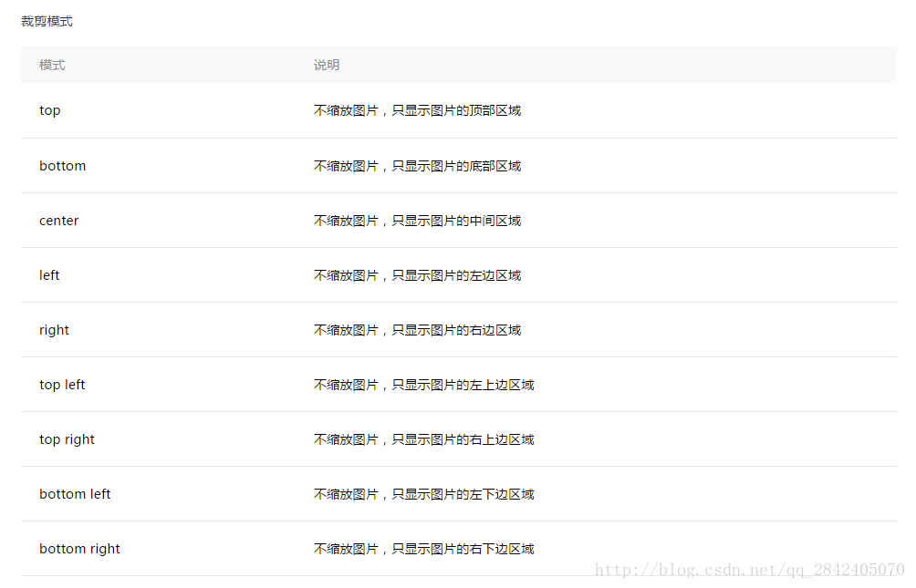
Task: Select the 模式 column header
Action: pos(52,65)
